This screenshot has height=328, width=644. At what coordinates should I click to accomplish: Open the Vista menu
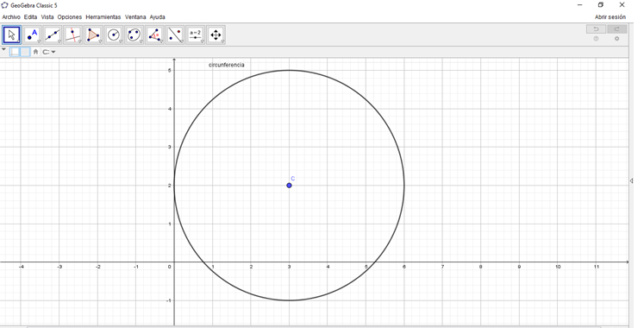coord(47,17)
